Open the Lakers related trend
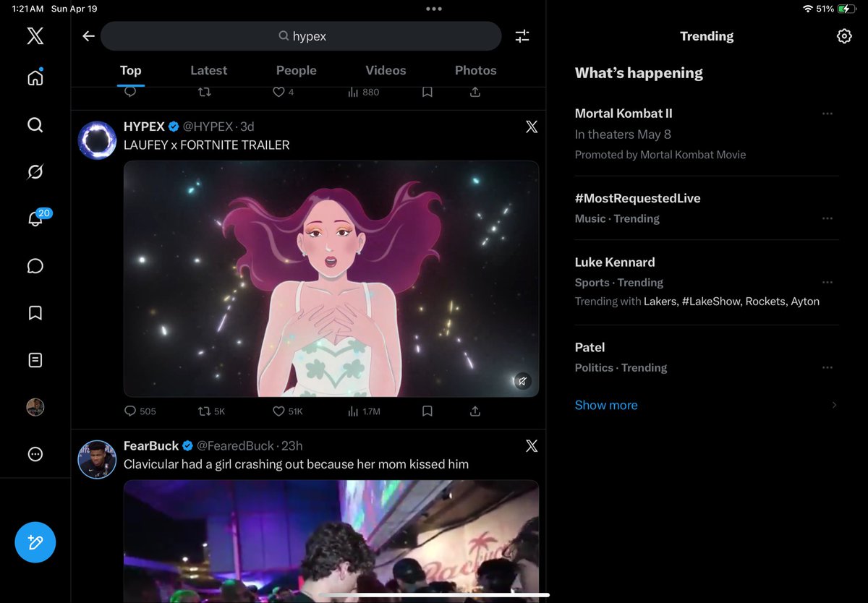Viewport: 868px width, 603px height. tap(660, 301)
